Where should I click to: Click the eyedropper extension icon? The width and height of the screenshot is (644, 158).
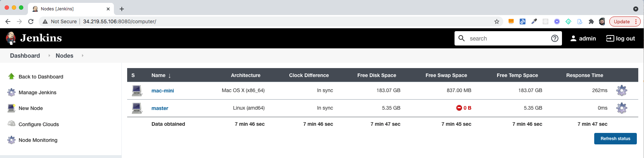(x=534, y=21)
